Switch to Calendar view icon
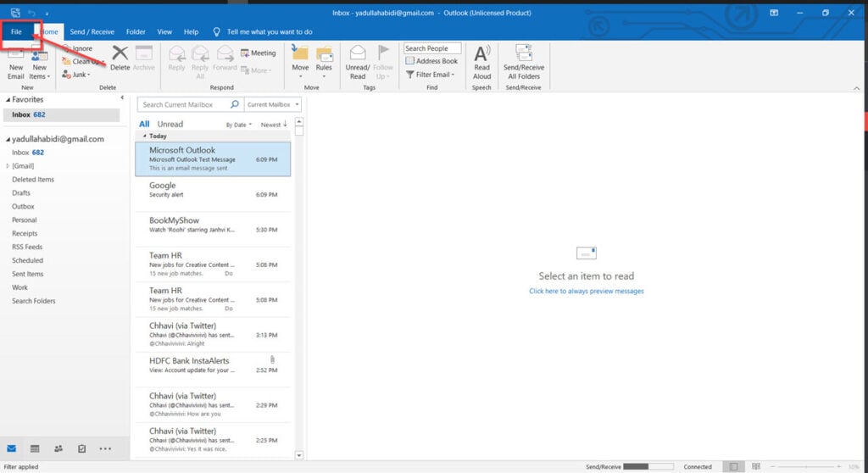Screen dimensions: 868x473 pyautogui.click(x=35, y=448)
